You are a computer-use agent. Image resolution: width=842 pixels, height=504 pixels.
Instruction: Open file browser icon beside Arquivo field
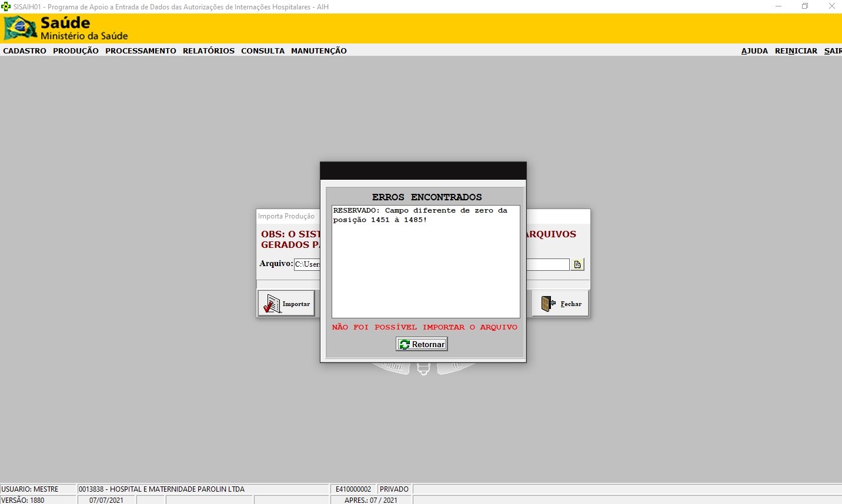pos(577,264)
